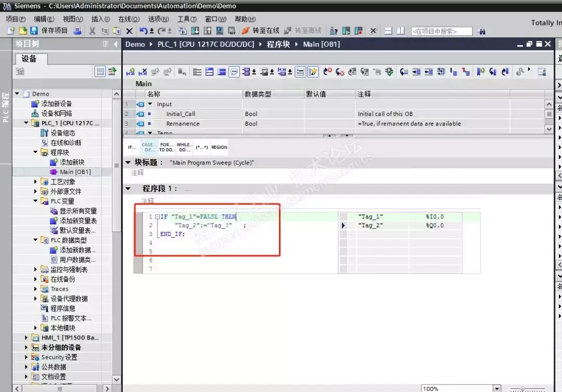This screenshot has width=562, height=392.
Task: Click 转至在线 go online button
Action: tap(261, 31)
